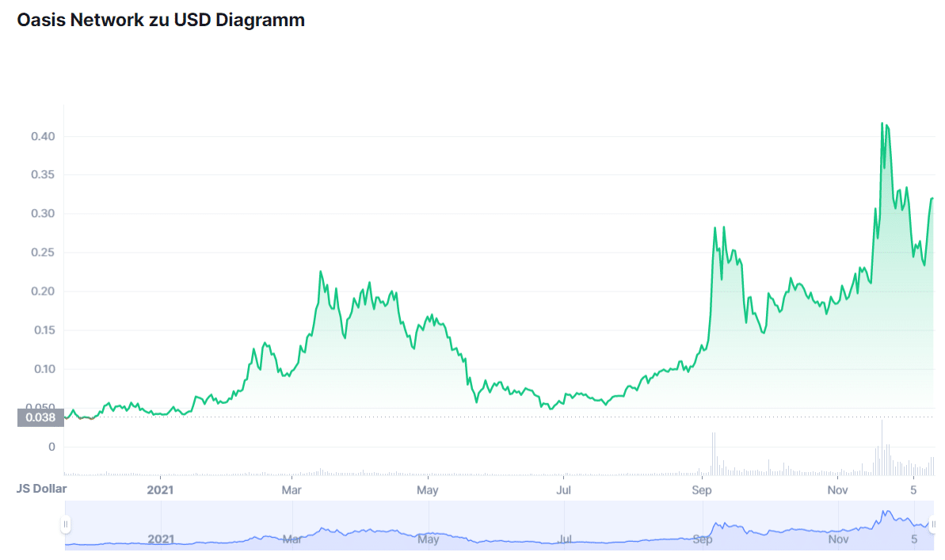Image resolution: width=945 pixels, height=560 pixels.
Task: Click the 0.15 price axis label
Action: pyautogui.click(x=43, y=330)
